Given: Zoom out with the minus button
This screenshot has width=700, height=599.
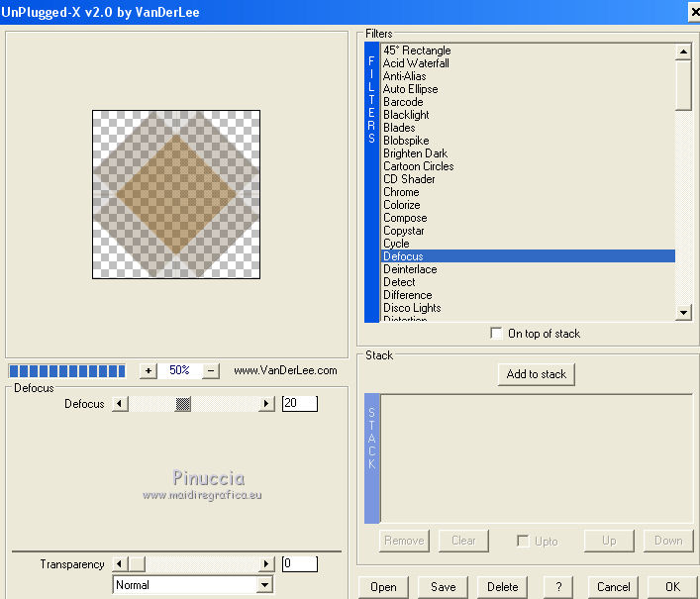Looking at the screenshot, I should [x=211, y=370].
